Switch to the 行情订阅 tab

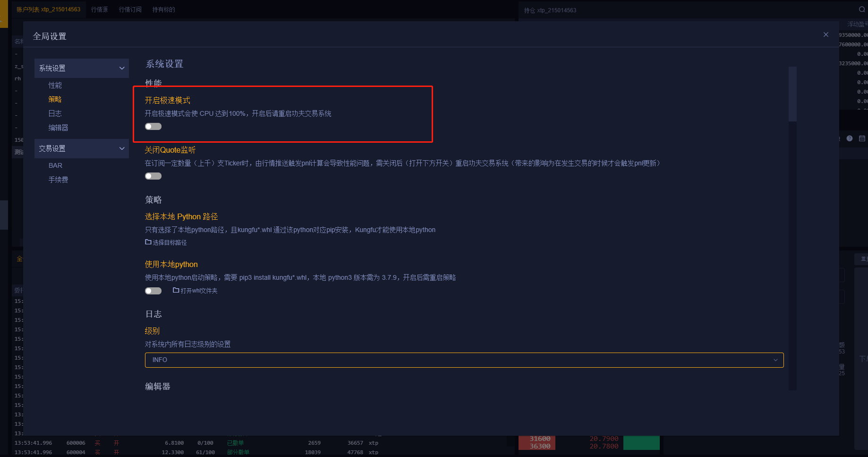130,9
